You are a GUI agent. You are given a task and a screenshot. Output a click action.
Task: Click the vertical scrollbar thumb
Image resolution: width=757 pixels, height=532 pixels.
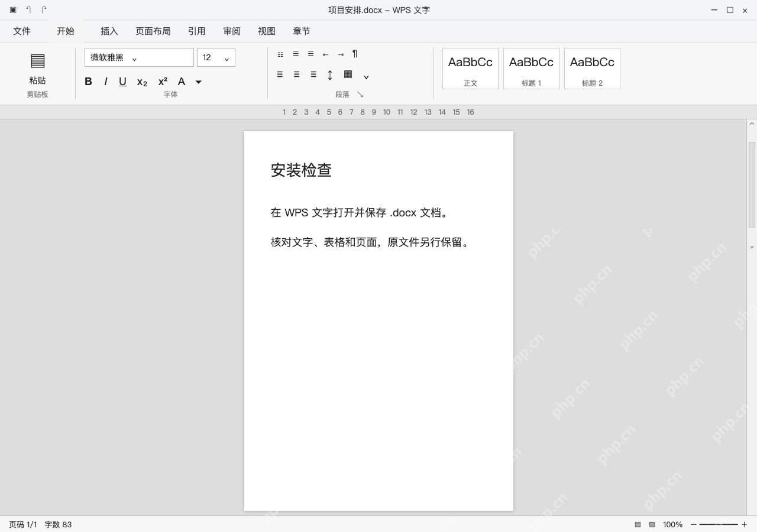pyautogui.click(x=752, y=184)
